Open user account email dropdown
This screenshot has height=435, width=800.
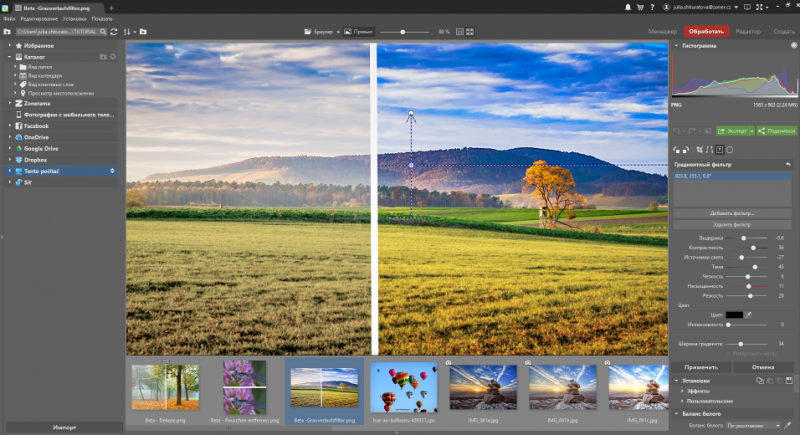[736, 7]
